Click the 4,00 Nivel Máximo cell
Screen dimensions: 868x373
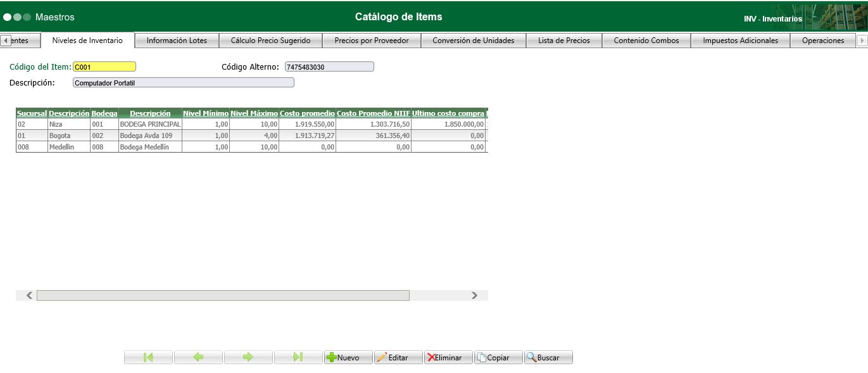point(254,136)
